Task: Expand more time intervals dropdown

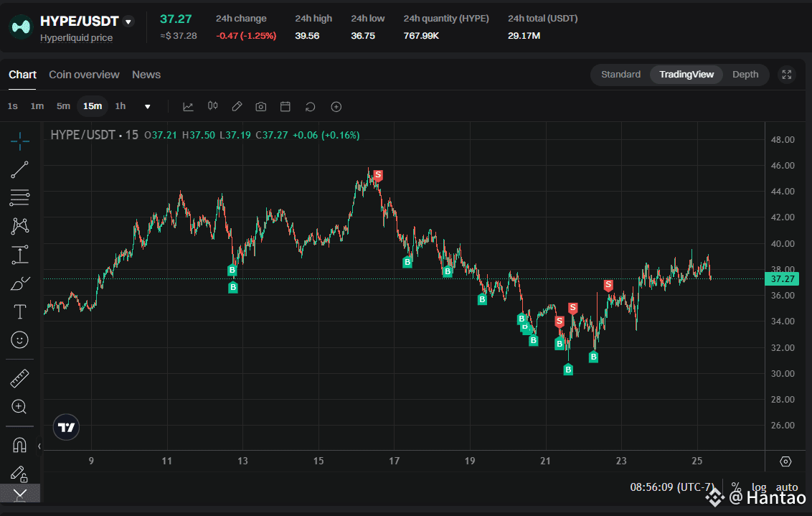Action: click(x=148, y=107)
